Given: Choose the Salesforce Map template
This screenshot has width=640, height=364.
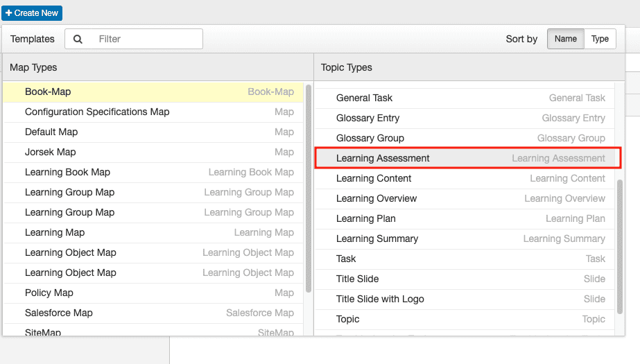Looking at the screenshot, I should pyautogui.click(x=153, y=313).
